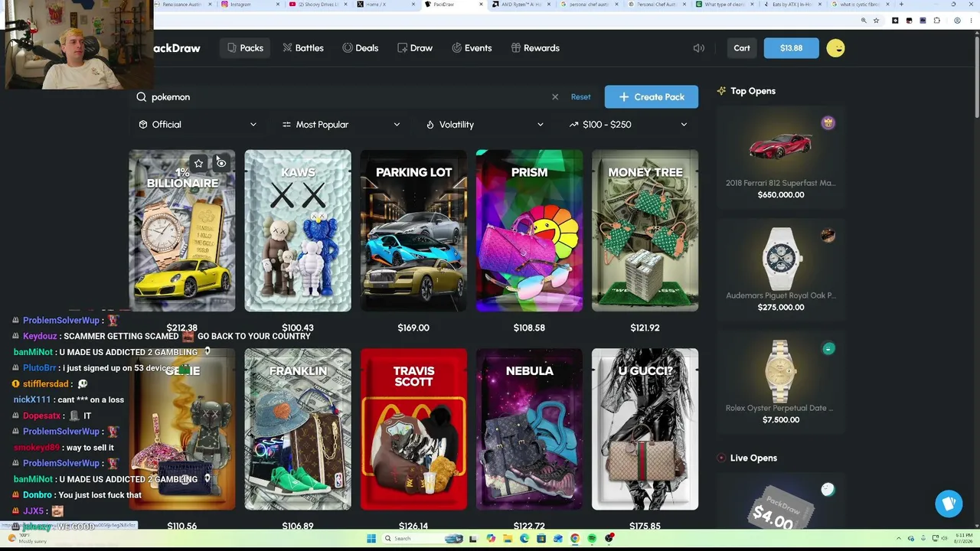Favorite the 1% Billionaire pack with star icon
The height and width of the screenshot is (551, 980).
tap(198, 163)
